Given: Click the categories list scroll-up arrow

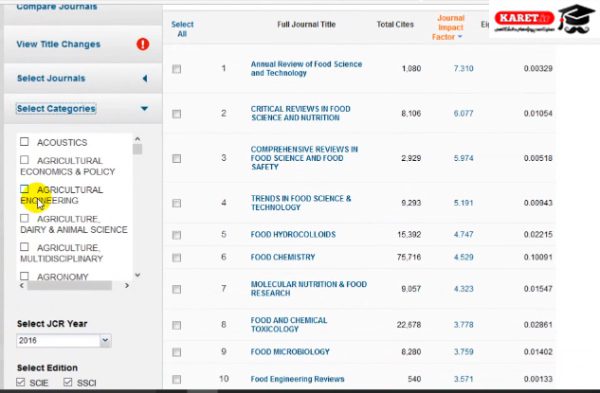Looking at the screenshot, I should [138, 139].
